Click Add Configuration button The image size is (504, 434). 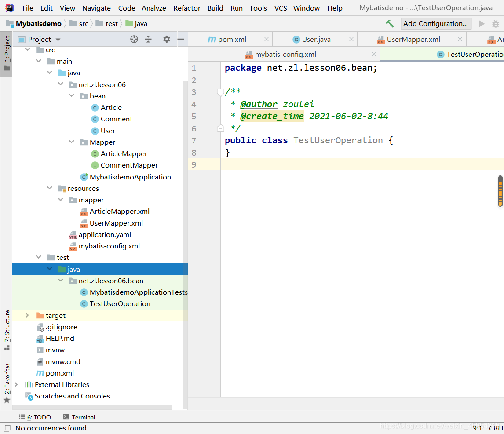pos(435,23)
